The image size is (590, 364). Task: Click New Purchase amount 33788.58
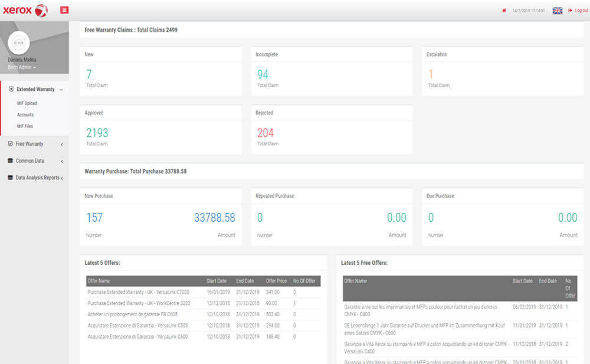click(215, 218)
